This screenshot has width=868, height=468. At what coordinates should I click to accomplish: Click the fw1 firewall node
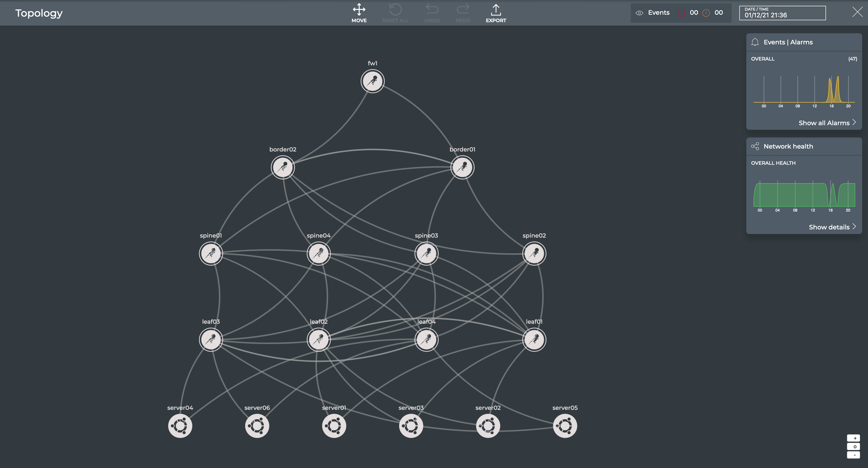(x=372, y=81)
